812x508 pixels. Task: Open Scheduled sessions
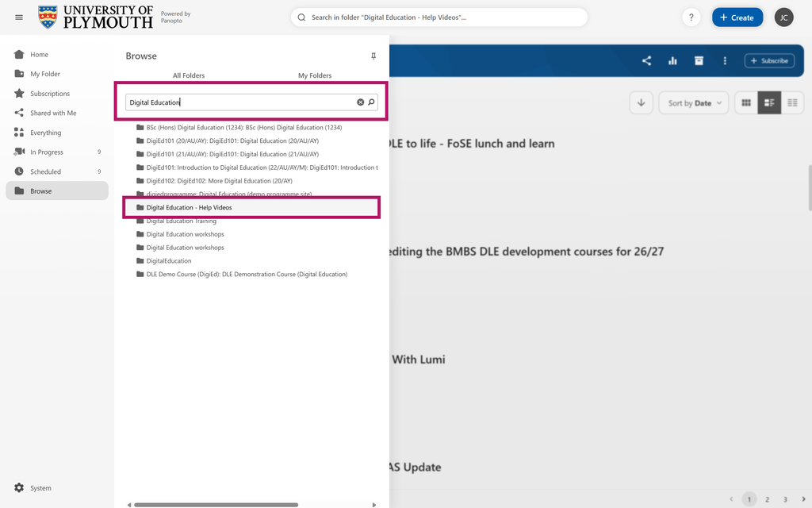click(57, 171)
